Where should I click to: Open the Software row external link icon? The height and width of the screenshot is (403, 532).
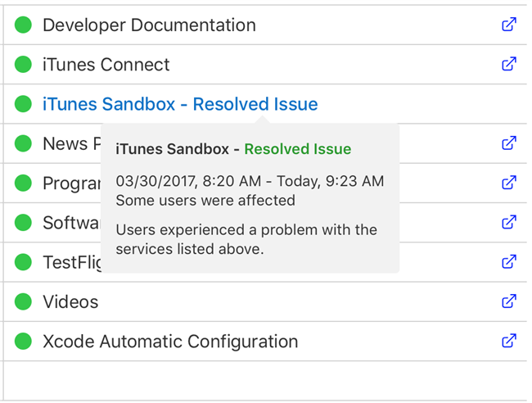point(509,222)
